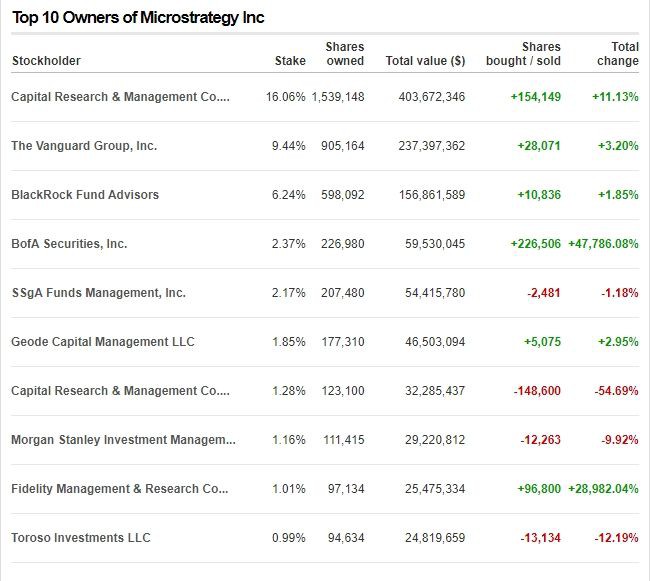Click the +28,982.04% total change value
Image resolution: width=650 pixels, height=581 pixels.
point(602,489)
